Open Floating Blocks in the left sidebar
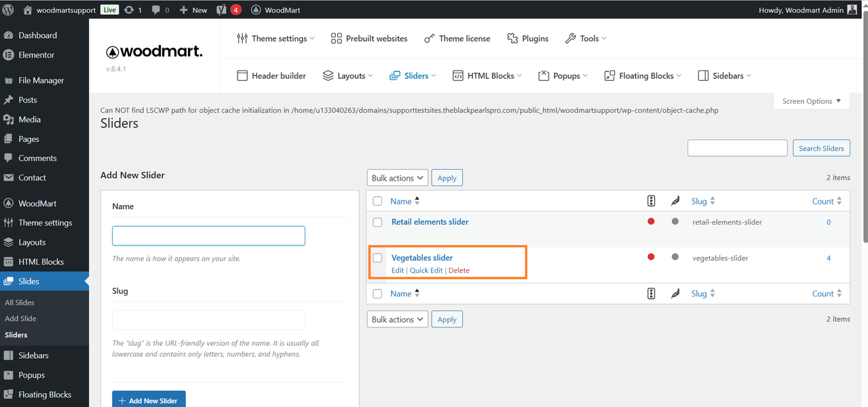 [x=44, y=395]
